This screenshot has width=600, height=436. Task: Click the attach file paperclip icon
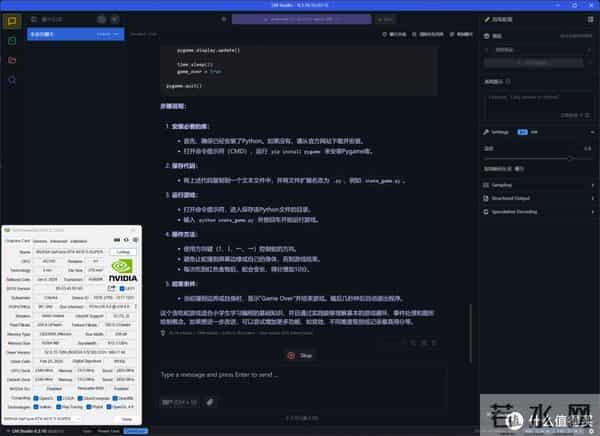[x=210, y=402]
